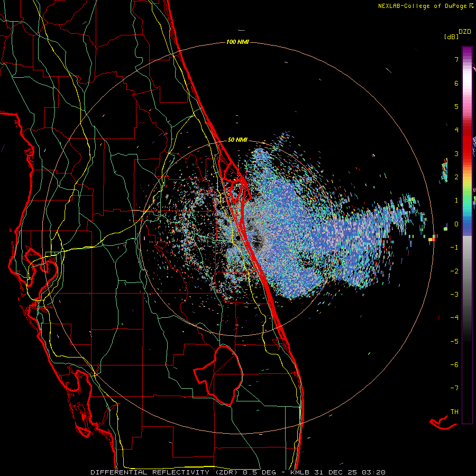Click the 100 NMI range ring label
This screenshot has height=476, width=476.
click(237, 42)
